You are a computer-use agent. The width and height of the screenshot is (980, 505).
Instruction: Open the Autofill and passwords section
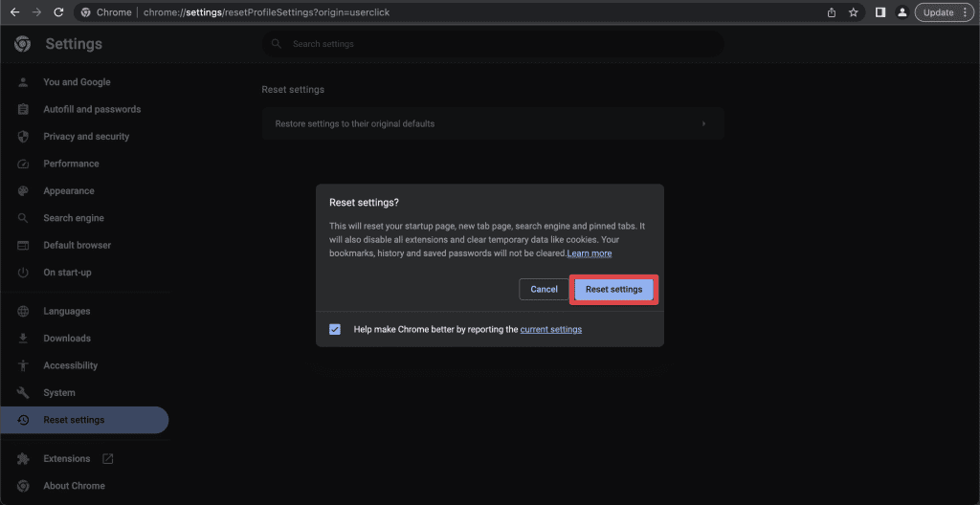(92, 109)
